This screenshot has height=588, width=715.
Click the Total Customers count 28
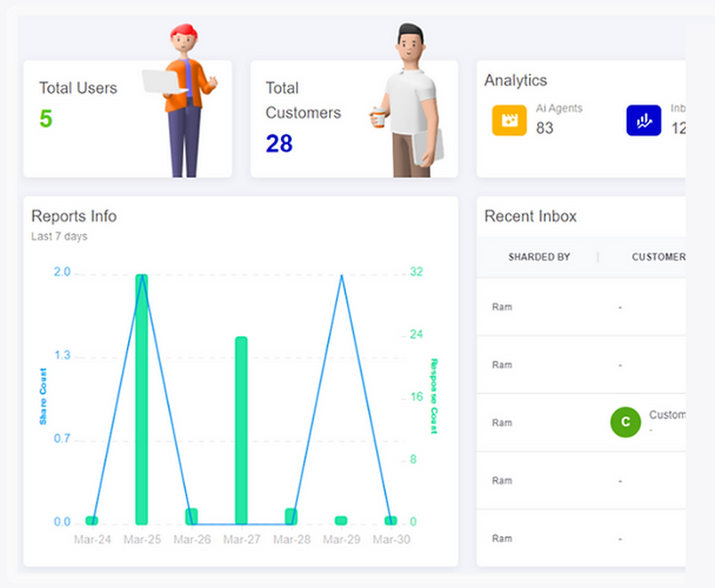pyautogui.click(x=279, y=143)
